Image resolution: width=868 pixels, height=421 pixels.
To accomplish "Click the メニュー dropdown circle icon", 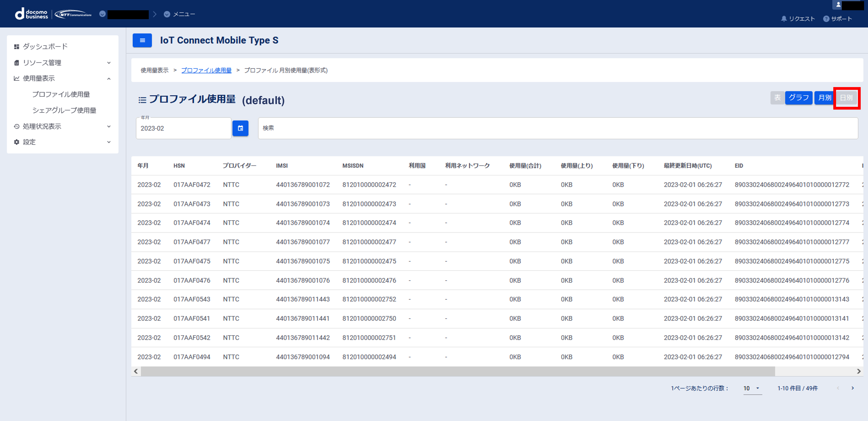I will point(167,14).
